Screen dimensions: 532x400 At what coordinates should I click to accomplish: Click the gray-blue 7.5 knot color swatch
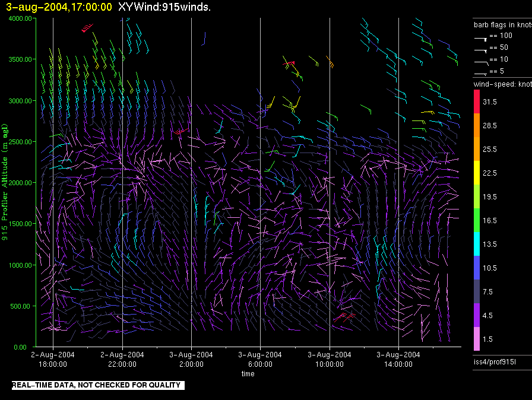pos(477,291)
